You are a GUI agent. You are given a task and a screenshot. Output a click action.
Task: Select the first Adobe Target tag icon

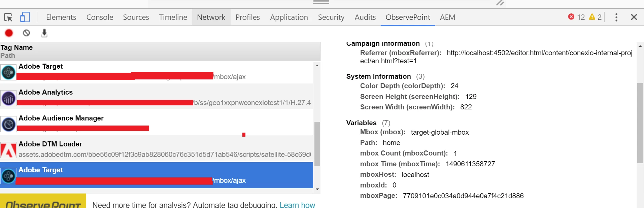[x=8, y=72]
